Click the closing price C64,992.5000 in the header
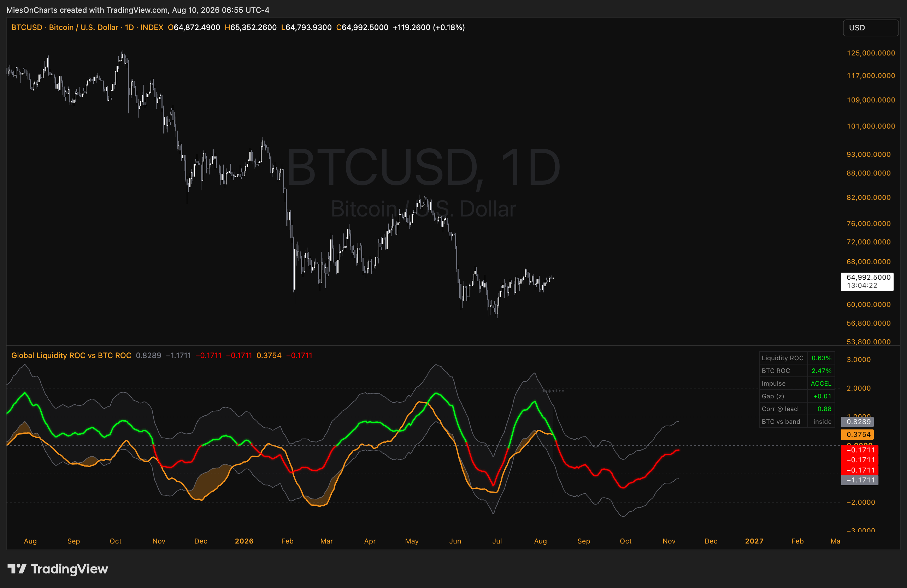The width and height of the screenshot is (907, 588). [362, 28]
